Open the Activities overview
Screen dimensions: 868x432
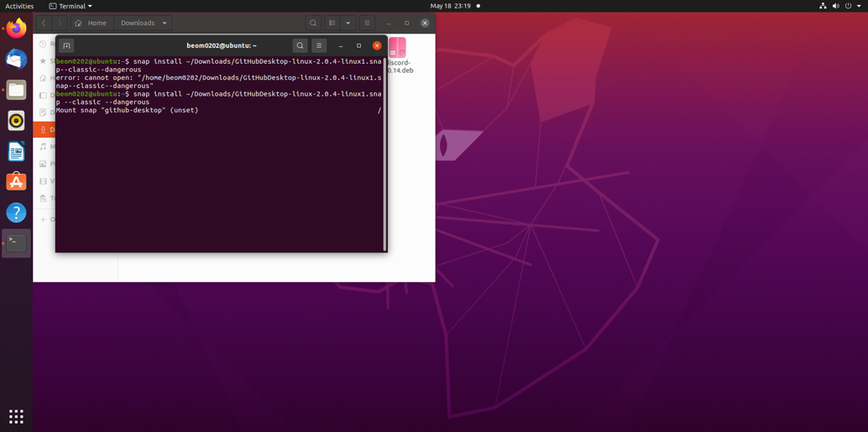pyautogui.click(x=19, y=6)
